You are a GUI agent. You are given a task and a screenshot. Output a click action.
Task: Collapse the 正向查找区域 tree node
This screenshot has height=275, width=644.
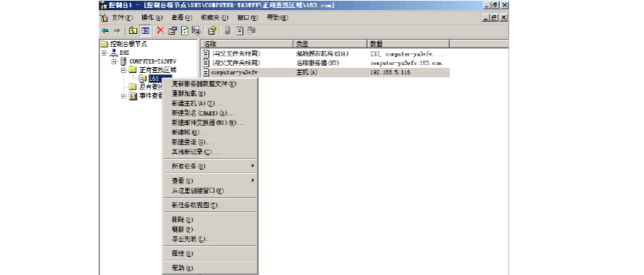click(123, 70)
